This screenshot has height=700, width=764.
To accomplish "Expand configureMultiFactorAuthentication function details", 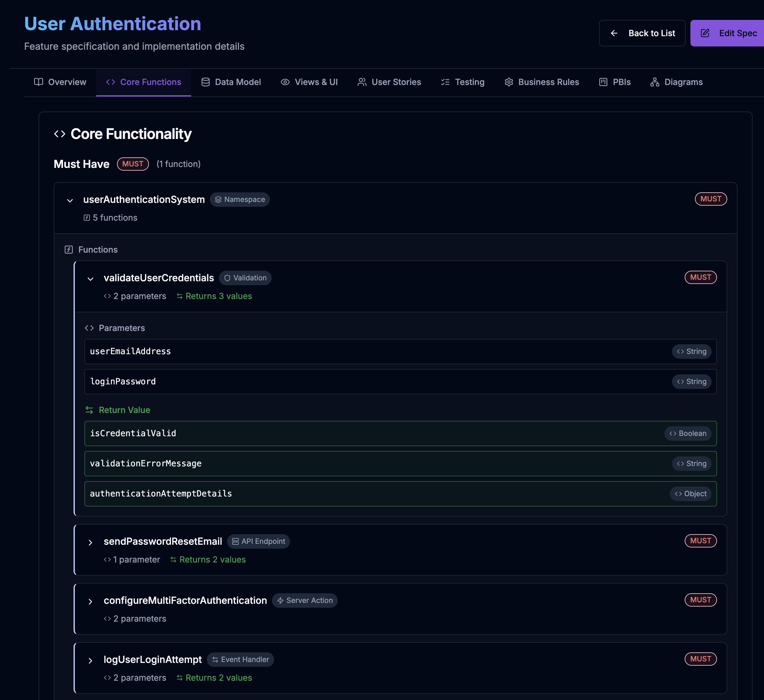I will [90, 601].
